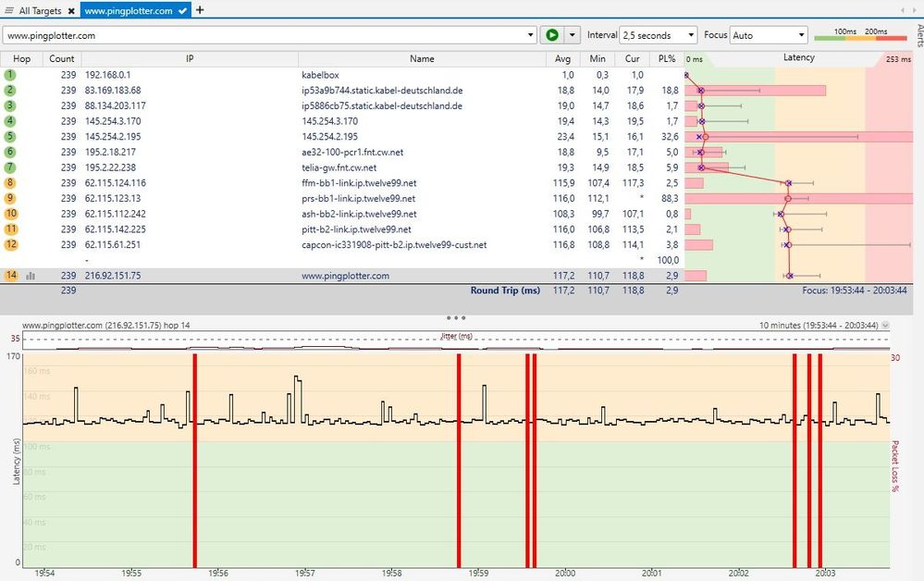The height and width of the screenshot is (581, 924).
Task: Click the Jitter (ms) graph label
Action: 457,336
